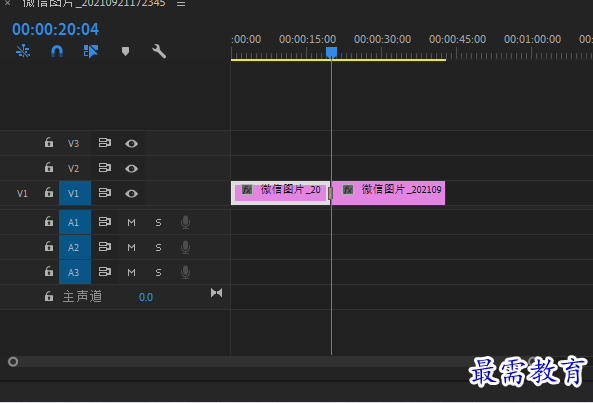Toggle lock on master track 主声道

(49, 296)
